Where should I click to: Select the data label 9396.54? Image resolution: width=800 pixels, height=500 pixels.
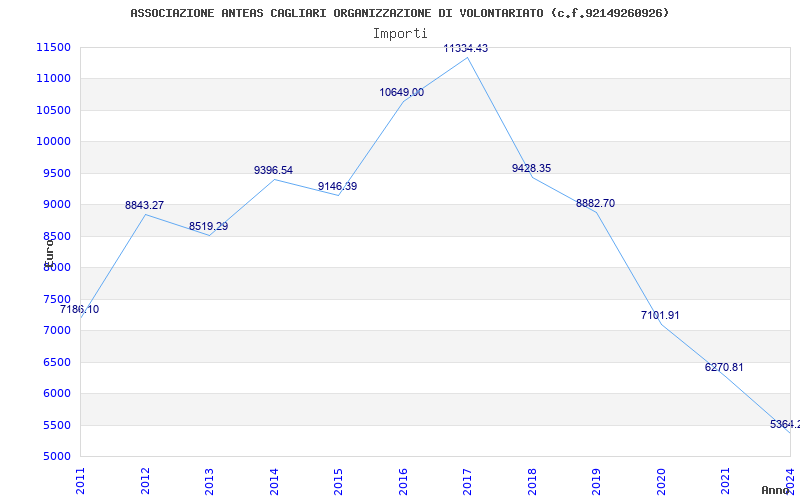tap(273, 170)
